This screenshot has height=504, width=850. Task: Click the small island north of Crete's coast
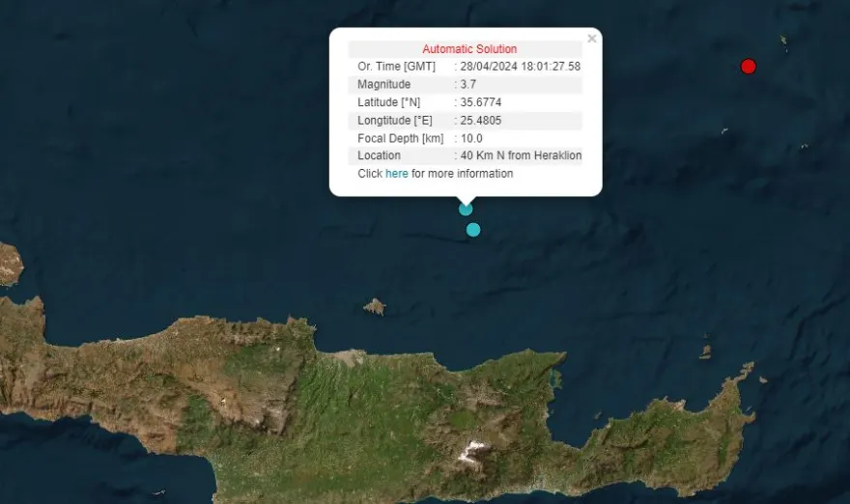[x=375, y=307]
